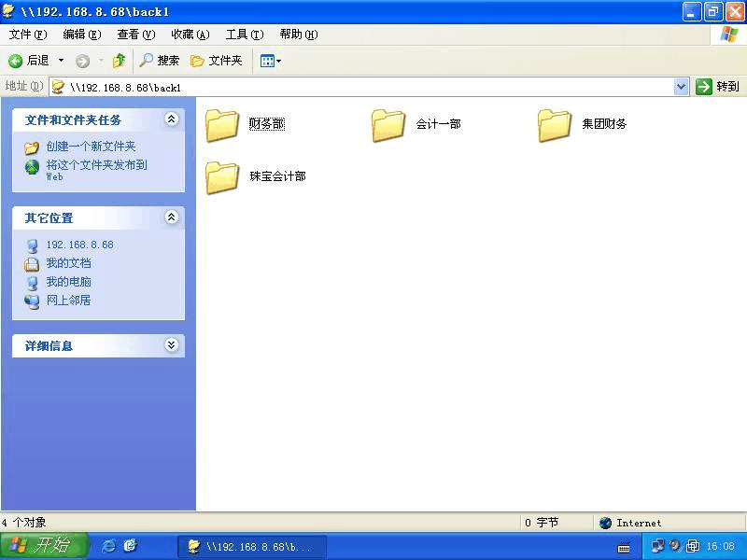
Task: Click the 创建一个新文件夹 link
Action: [91, 147]
